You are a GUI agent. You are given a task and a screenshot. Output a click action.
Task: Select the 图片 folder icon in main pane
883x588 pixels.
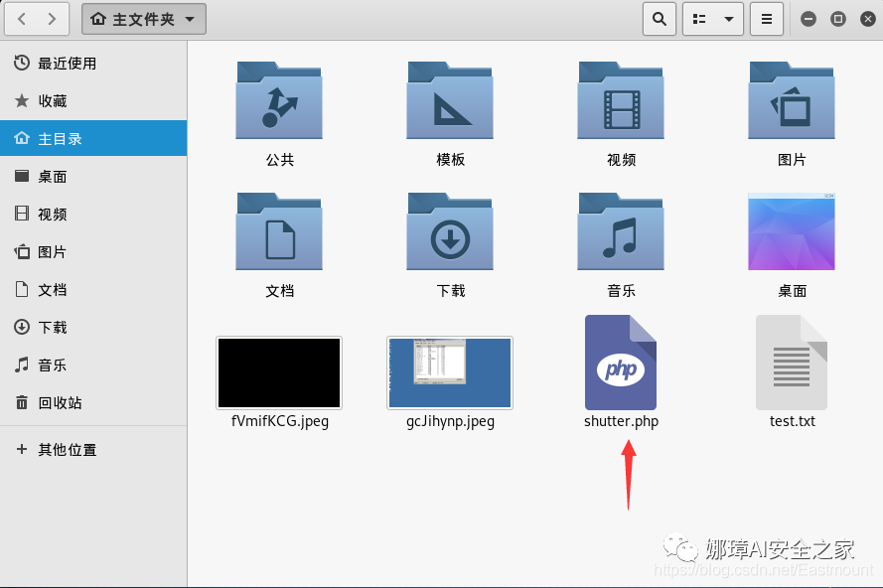click(x=792, y=100)
